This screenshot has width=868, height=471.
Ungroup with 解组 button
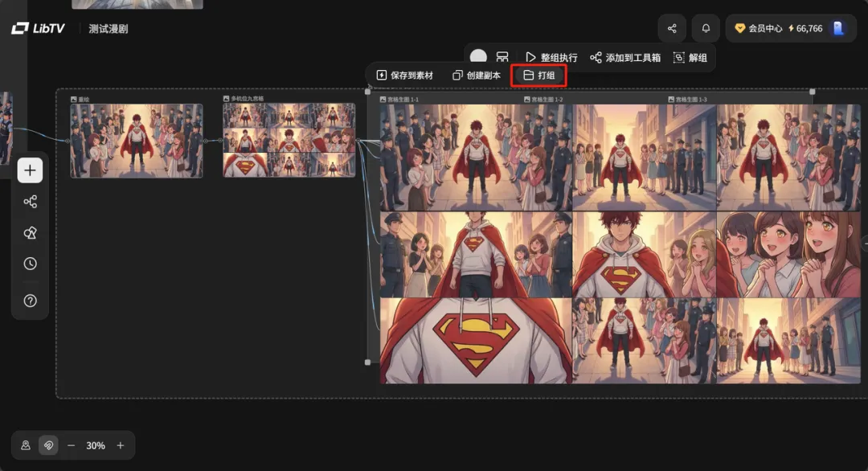click(x=690, y=58)
